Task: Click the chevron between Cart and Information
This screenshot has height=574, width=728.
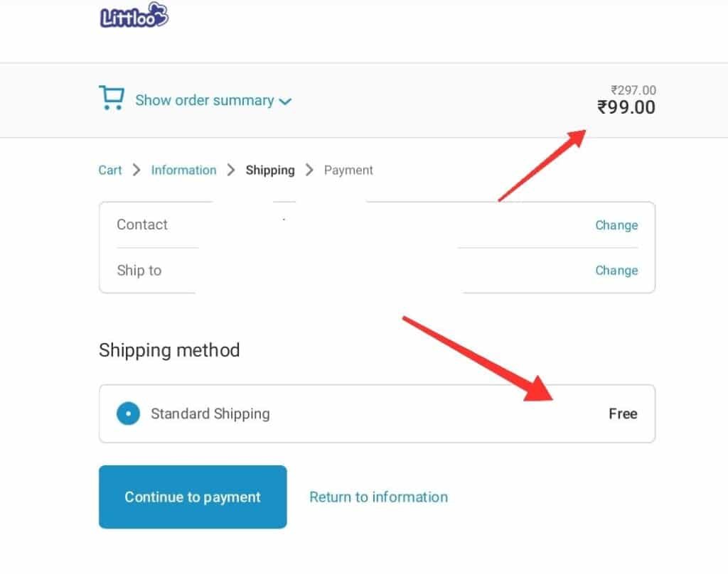Action: click(x=136, y=170)
